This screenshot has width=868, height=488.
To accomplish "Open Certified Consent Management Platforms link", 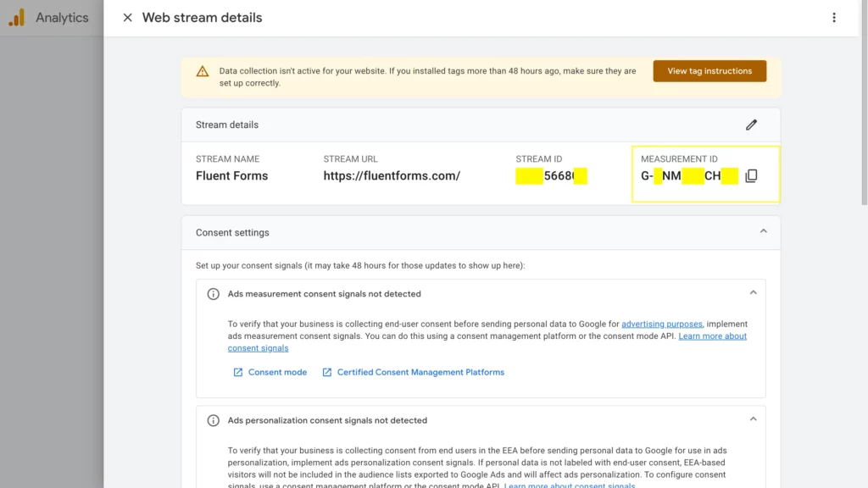I will [420, 373].
